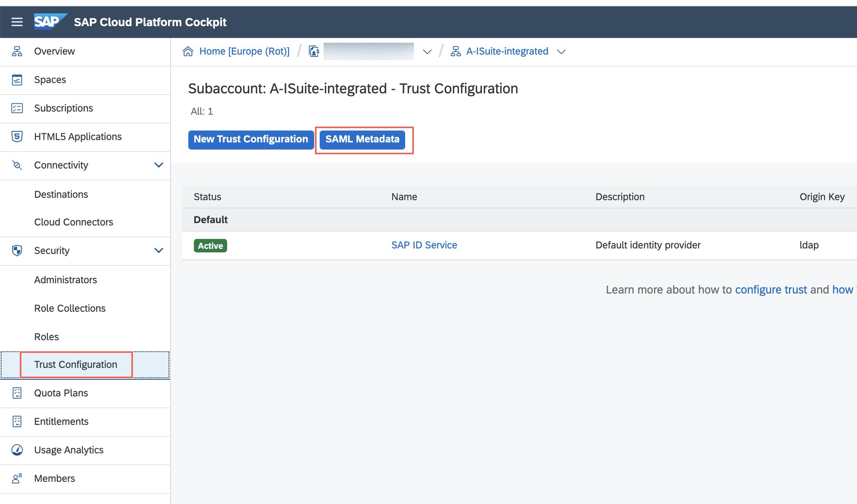Go to Trust Configuration menu item

[x=76, y=364]
